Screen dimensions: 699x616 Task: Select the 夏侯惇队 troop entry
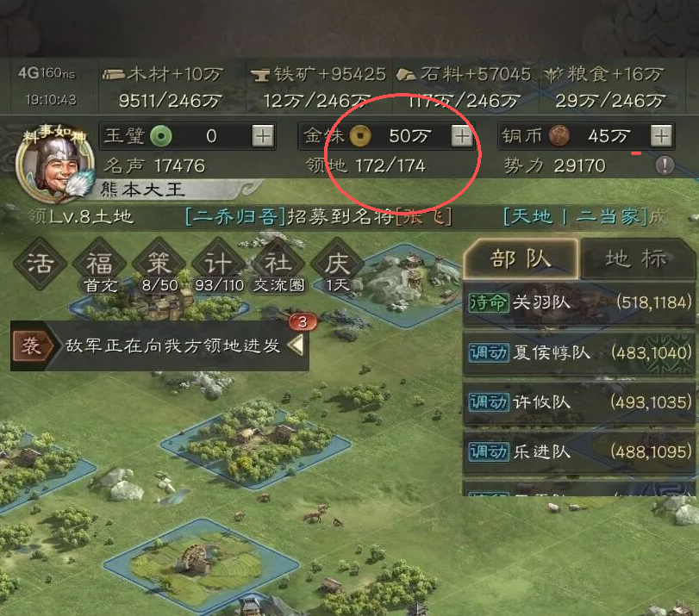click(579, 353)
